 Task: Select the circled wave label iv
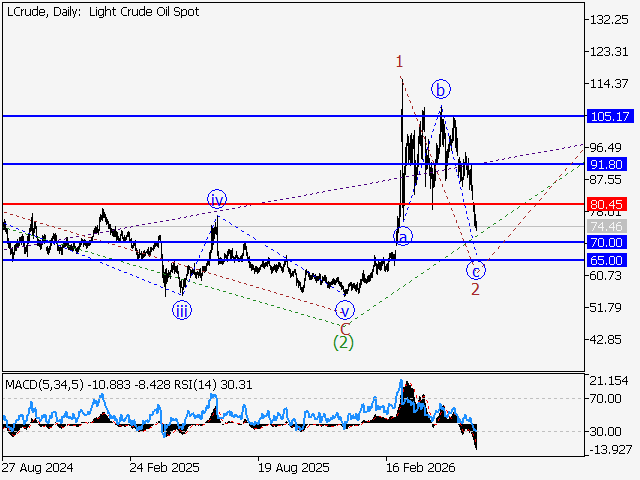217,200
